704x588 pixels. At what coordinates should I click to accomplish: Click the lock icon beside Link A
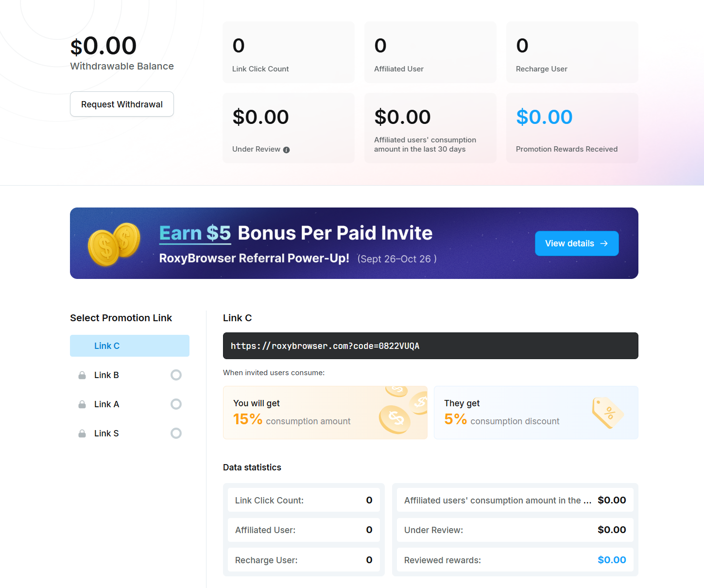[x=82, y=404]
